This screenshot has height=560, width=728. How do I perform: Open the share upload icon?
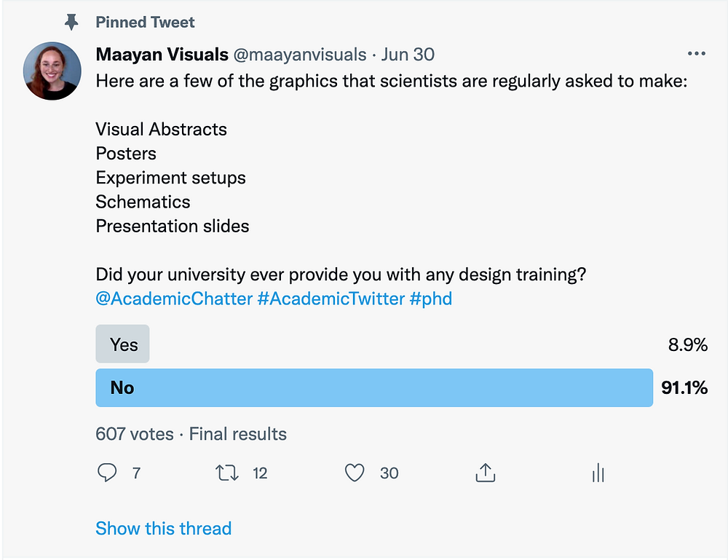click(x=485, y=473)
